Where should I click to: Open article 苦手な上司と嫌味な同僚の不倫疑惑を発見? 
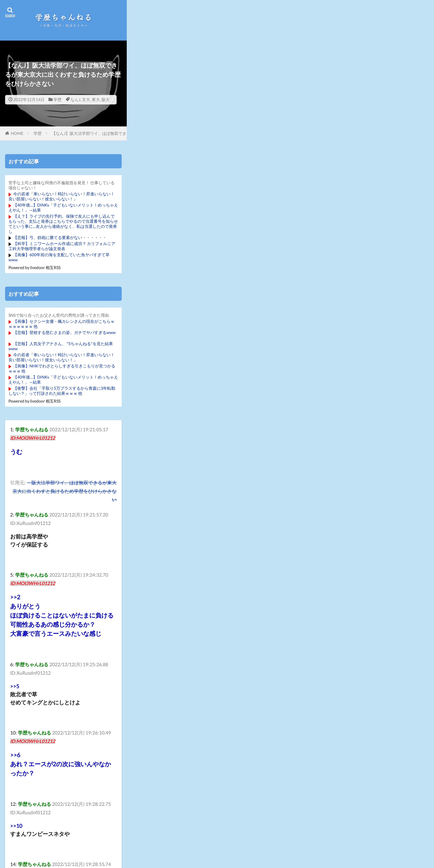click(61, 185)
